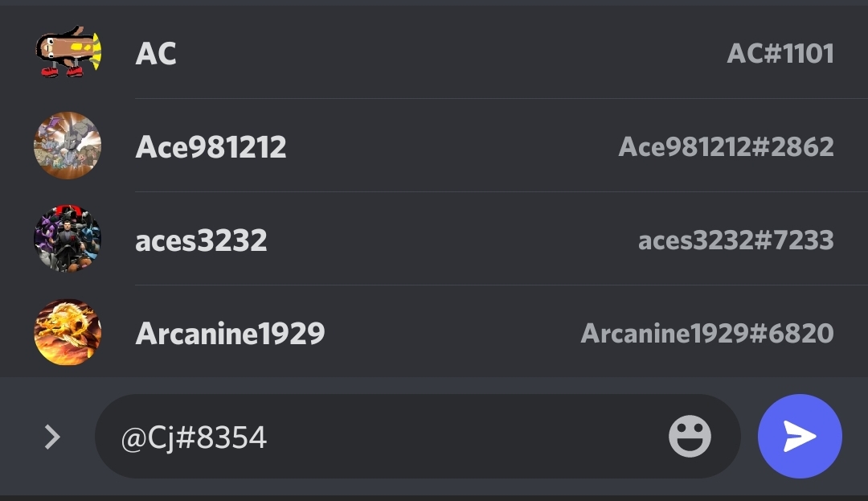Choose the aces3232 mention suggestion

click(x=434, y=239)
